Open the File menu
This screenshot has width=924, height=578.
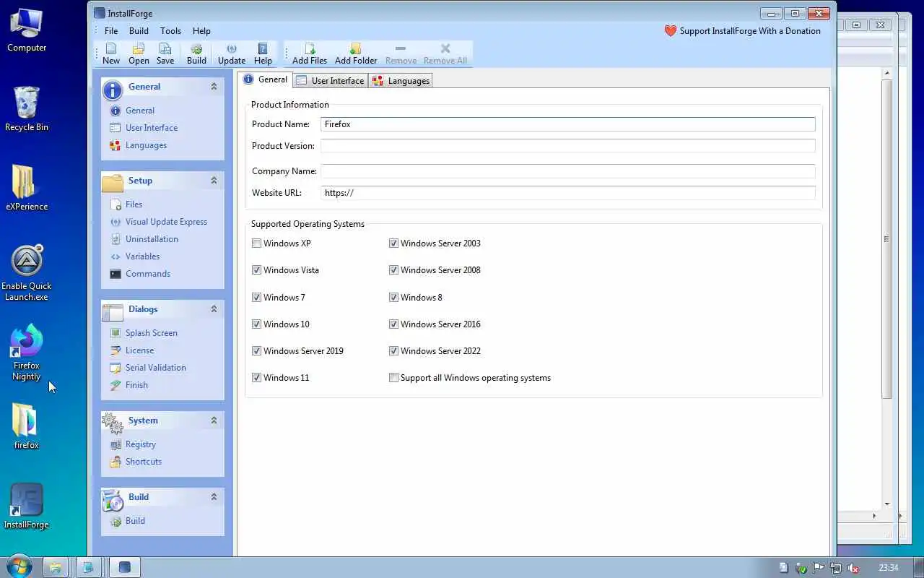point(111,31)
